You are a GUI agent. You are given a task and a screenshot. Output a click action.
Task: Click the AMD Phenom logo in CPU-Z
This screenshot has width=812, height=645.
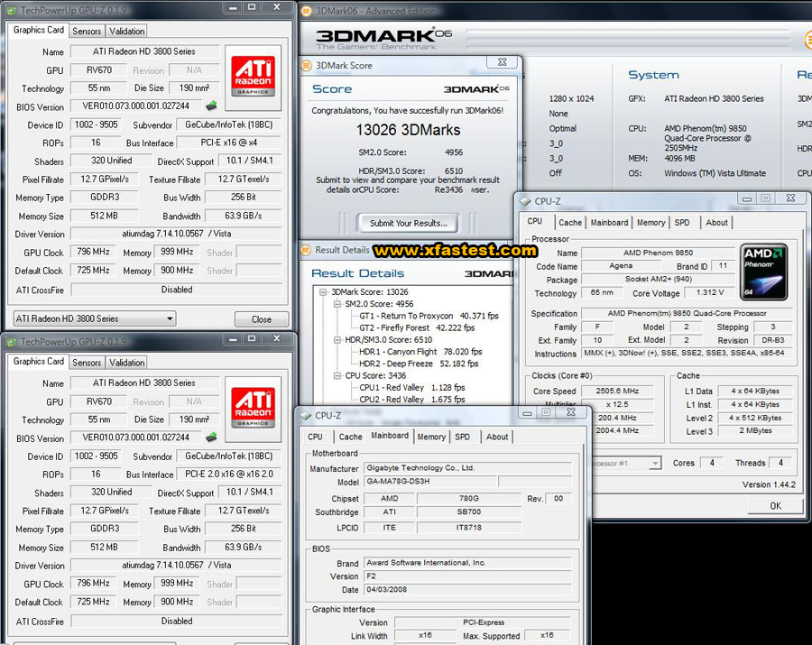764,272
